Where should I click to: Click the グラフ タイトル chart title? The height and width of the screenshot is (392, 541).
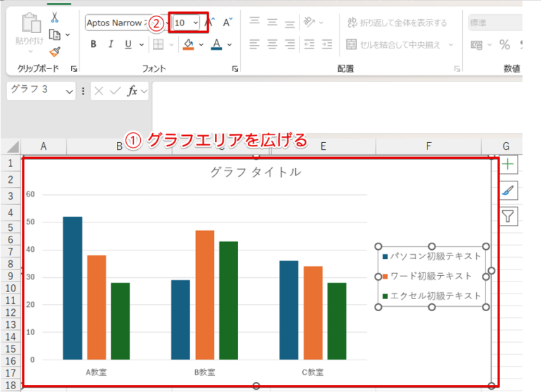[x=256, y=172]
